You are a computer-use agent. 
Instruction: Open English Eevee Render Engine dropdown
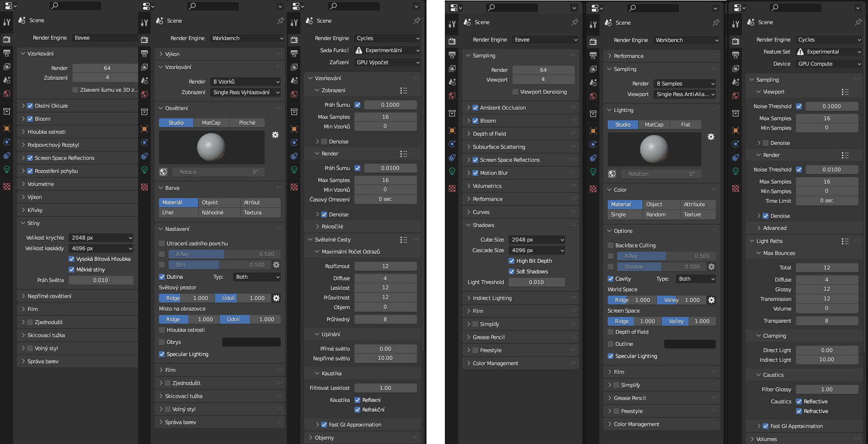click(x=545, y=40)
